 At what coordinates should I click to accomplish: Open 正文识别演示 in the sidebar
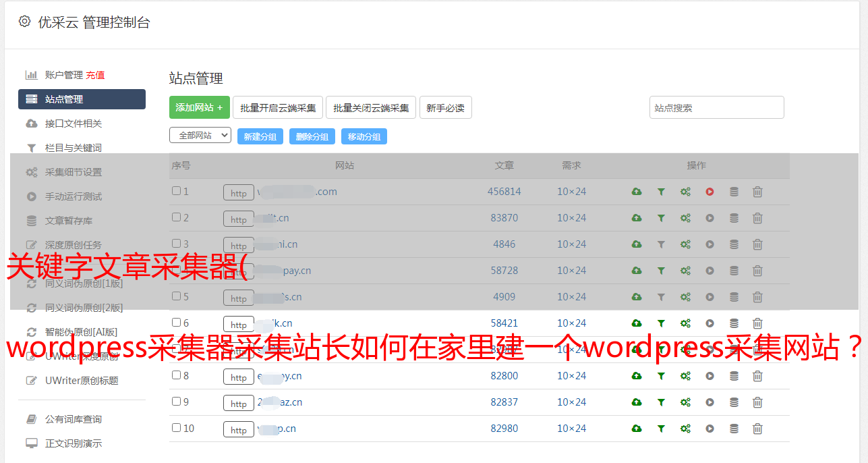(74, 443)
